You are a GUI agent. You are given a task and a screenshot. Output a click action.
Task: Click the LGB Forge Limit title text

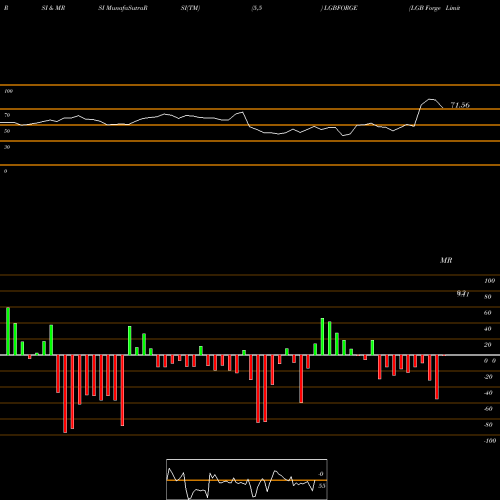click(x=435, y=8)
